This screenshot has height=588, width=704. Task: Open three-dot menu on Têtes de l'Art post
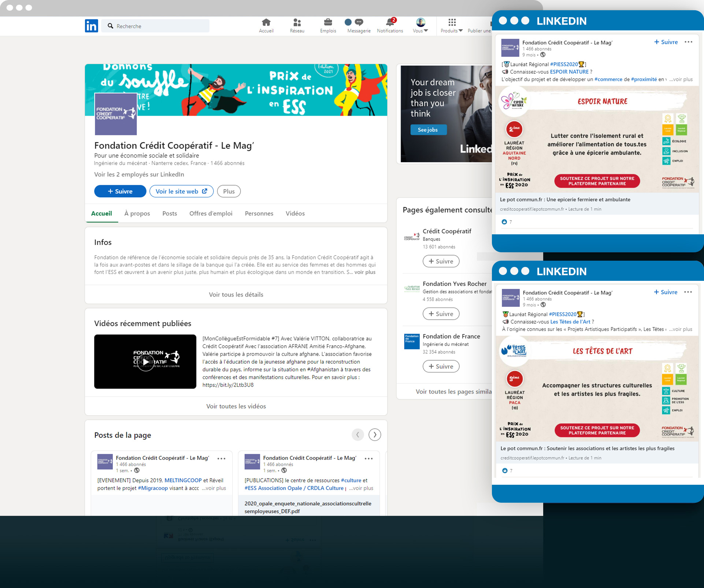(x=688, y=292)
